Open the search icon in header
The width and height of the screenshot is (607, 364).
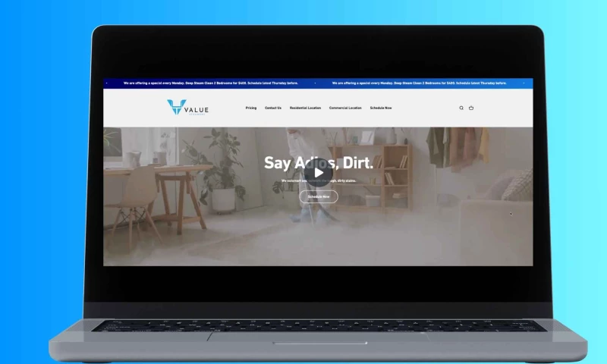pos(461,108)
